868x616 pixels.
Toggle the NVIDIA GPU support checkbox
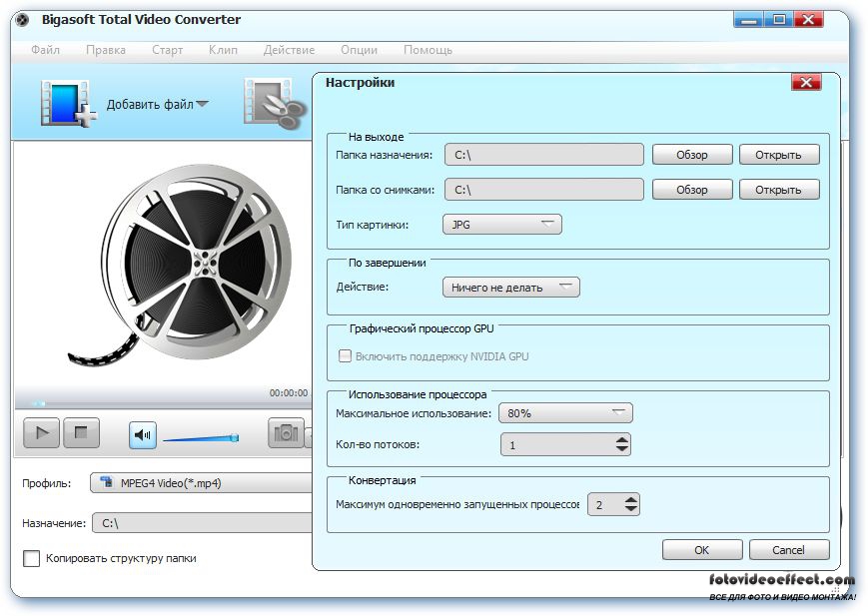click(x=345, y=355)
